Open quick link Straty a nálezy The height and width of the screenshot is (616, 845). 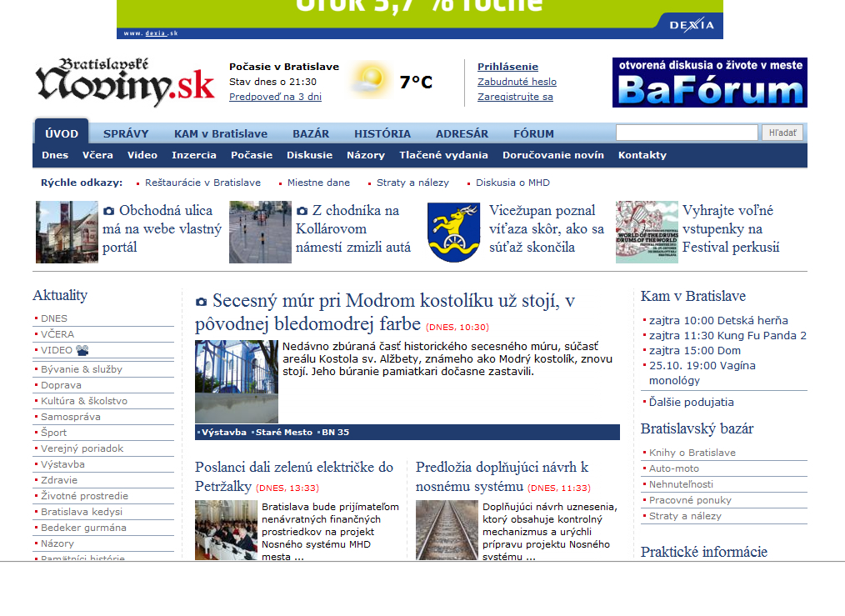pos(412,183)
